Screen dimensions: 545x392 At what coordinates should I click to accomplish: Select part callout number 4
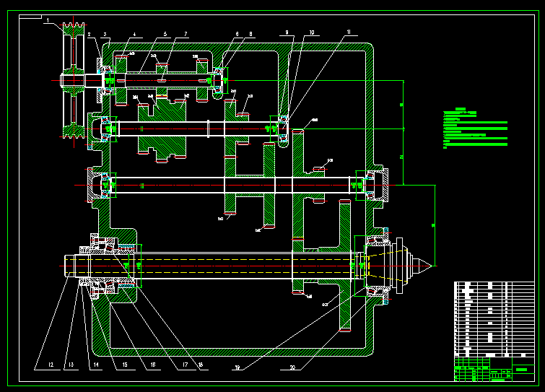coord(134,35)
